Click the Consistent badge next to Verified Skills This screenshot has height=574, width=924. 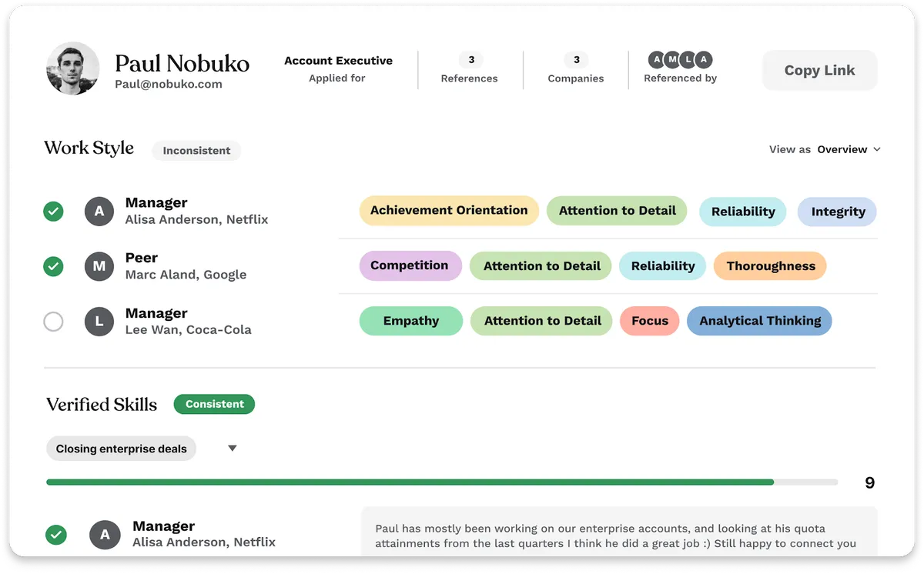pos(214,404)
